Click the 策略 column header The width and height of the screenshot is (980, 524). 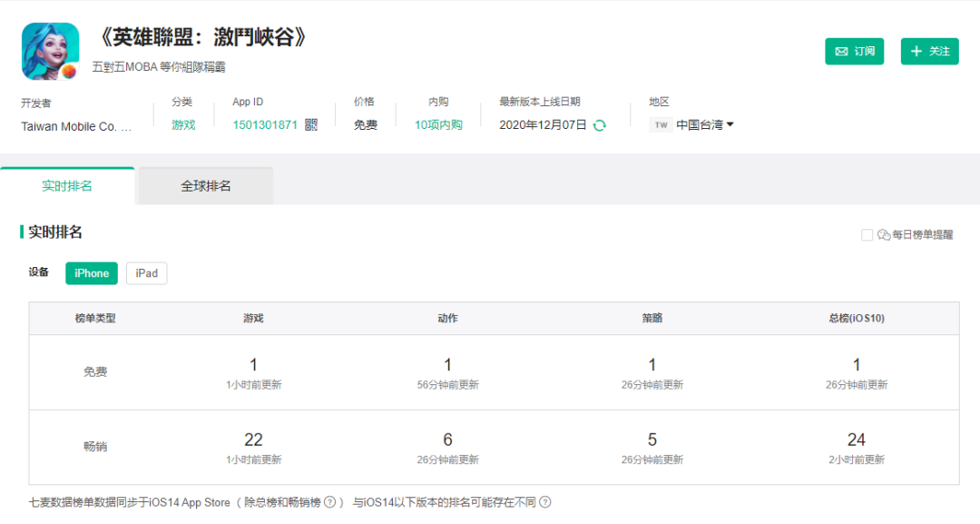tap(652, 318)
